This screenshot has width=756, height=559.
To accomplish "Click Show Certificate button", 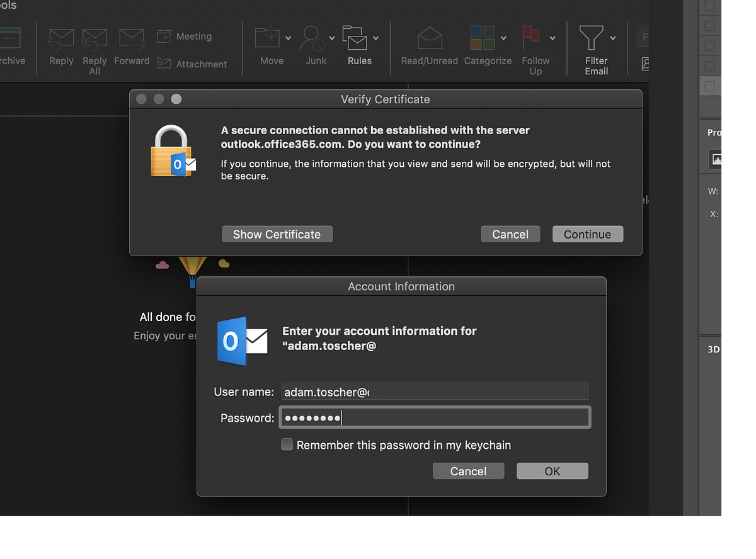I will [x=277, y=234].
